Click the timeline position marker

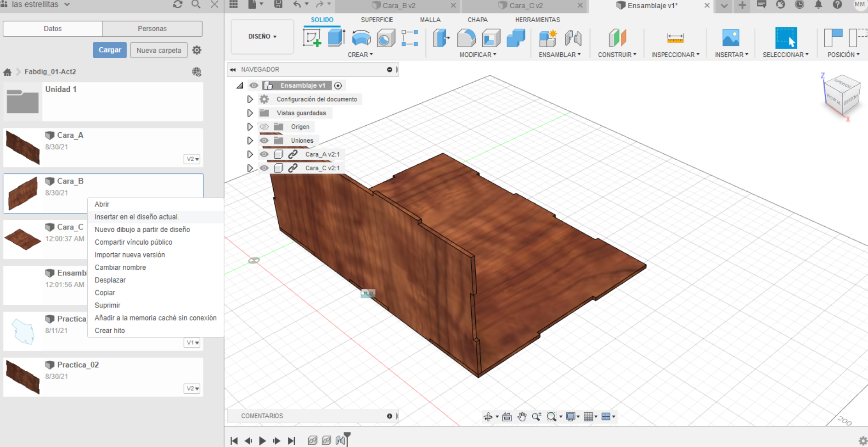347,439
